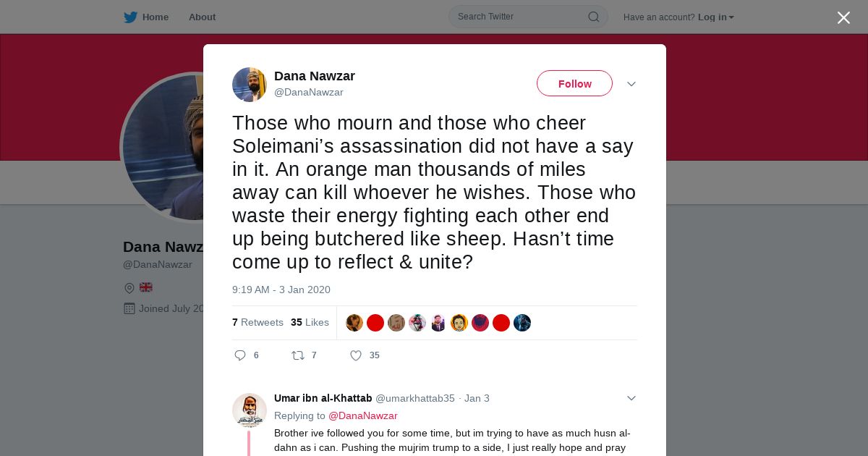The width and height of the screenshot is (868, 456).
Task: Click the first liker avatar in row
Action: coord(354,323)
